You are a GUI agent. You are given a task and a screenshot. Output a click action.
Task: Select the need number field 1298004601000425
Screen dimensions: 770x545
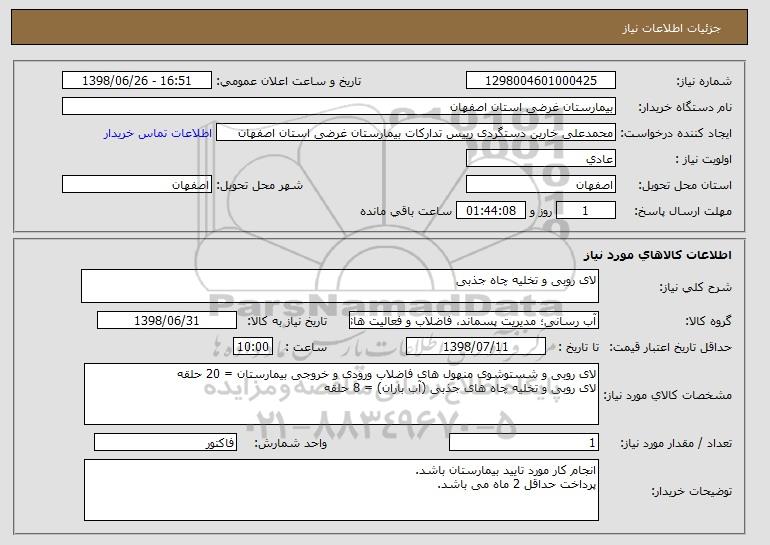click(x=541, y=81)
